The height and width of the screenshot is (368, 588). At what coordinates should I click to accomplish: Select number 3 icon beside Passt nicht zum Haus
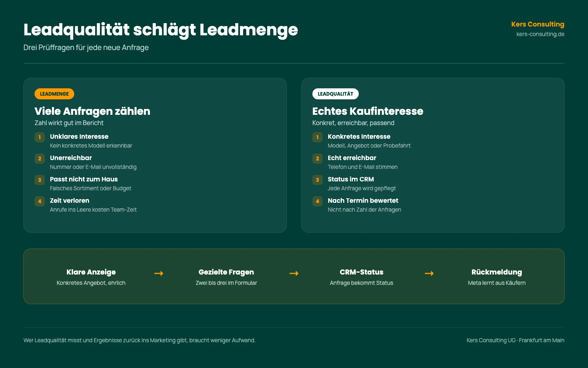(x=40, y=180)
